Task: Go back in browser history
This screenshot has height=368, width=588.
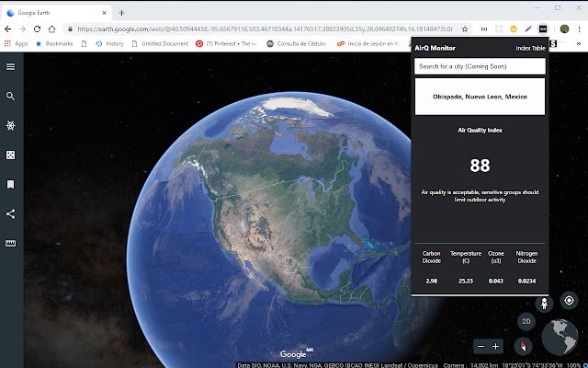Action: 8,29
